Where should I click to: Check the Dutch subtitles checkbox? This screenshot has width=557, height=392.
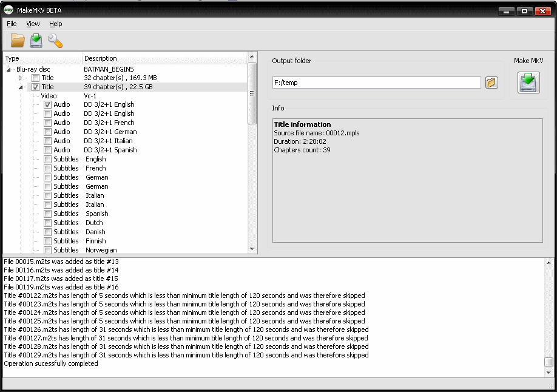(x=47, y=223)
